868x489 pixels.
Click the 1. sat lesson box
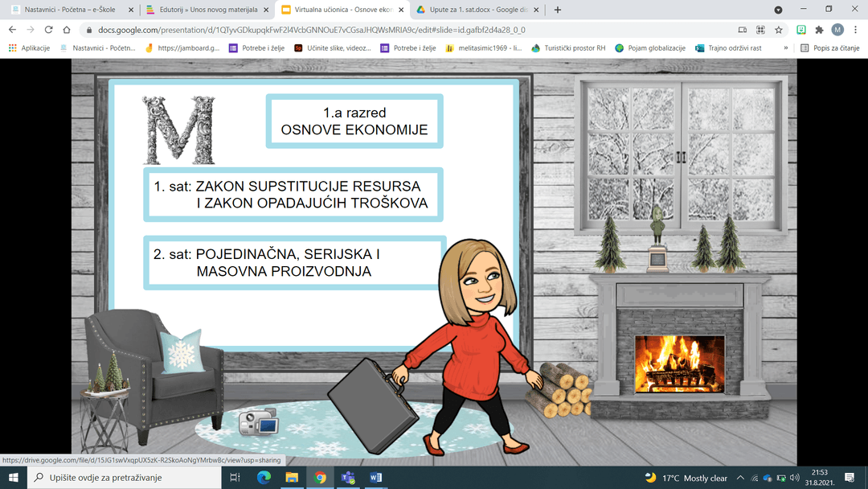pyautogui.click(x=293, y=195)
